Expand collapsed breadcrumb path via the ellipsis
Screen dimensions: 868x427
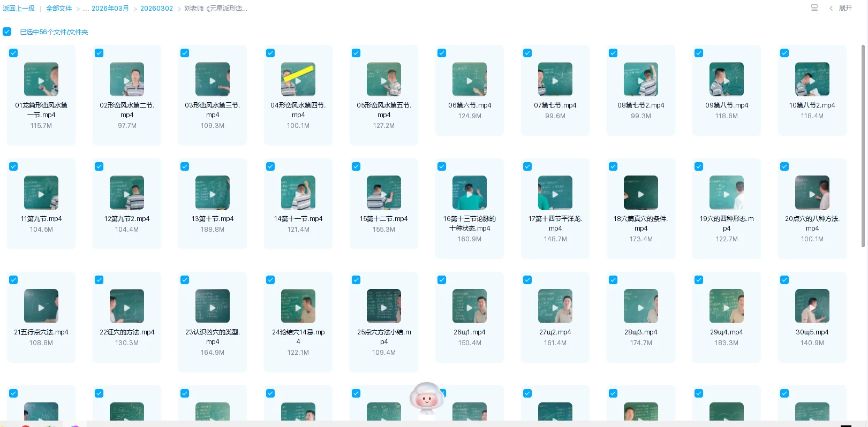tap(86, 9)
